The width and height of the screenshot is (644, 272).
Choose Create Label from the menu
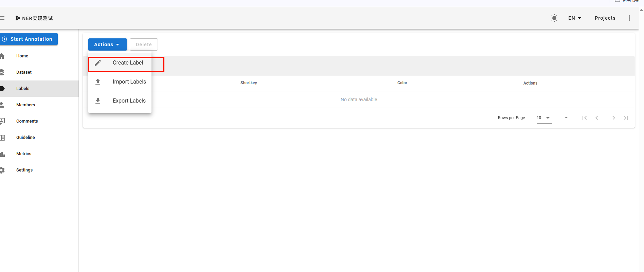(120, 63)
